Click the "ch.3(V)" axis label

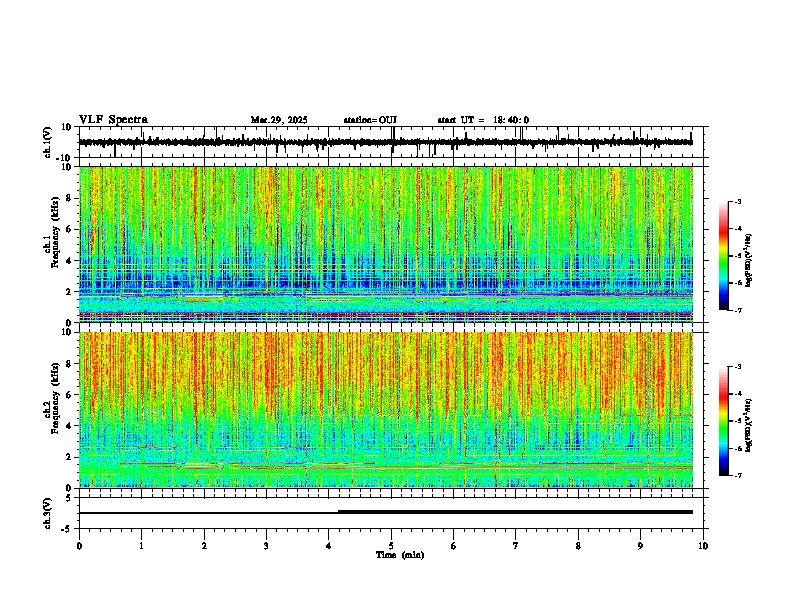tap(48, 513)
